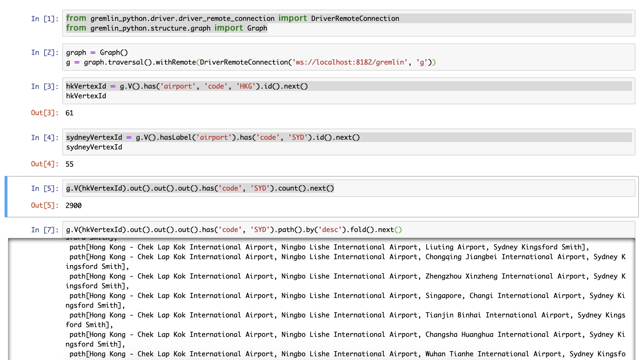Click the Liuting Airport path line in output
The height and width of the screenshot is (360, 644).
[329, 247]
